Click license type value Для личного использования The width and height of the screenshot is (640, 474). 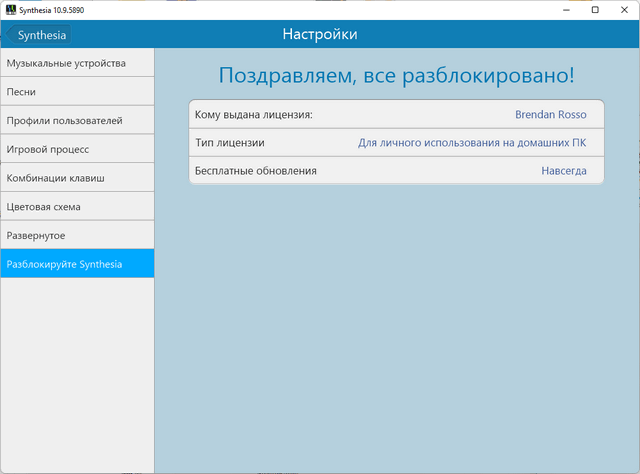[x=472, y=143]
